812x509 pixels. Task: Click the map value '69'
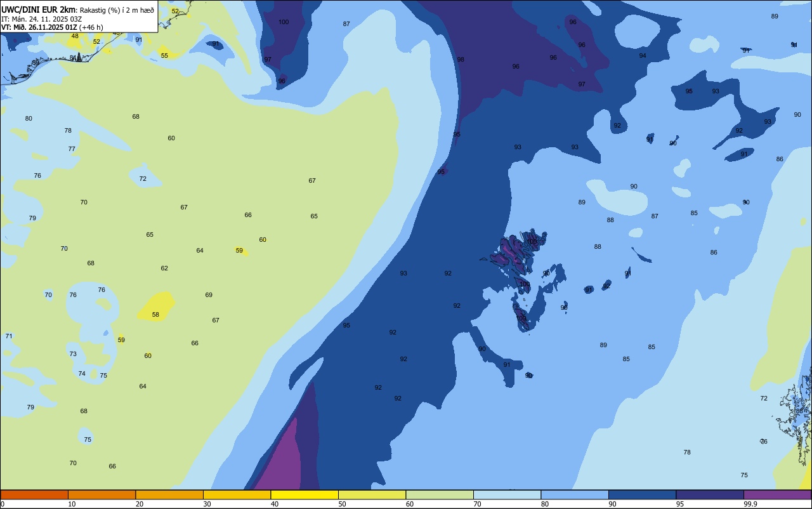209,295
